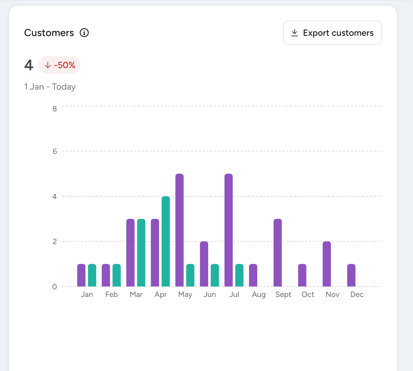The height and width of the screenshot is (371, 413).
Task: Click the purple bar for November
Action: (327, 264)
